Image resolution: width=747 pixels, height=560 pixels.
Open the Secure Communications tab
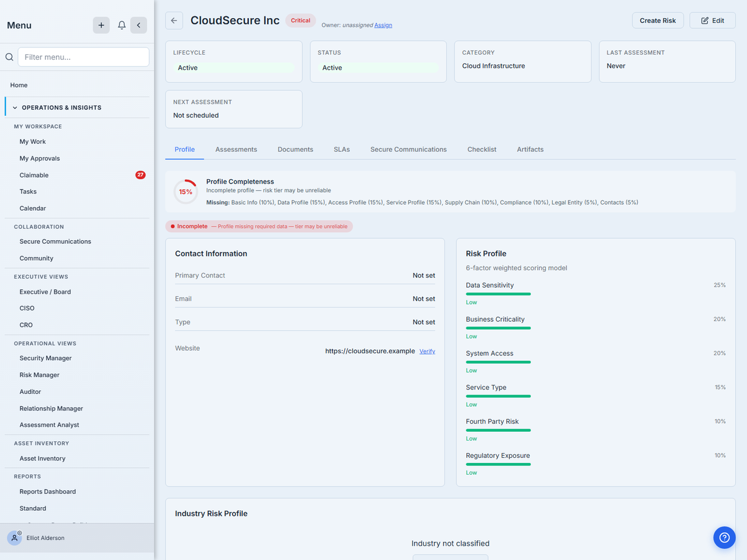click(x=408, y=149)
